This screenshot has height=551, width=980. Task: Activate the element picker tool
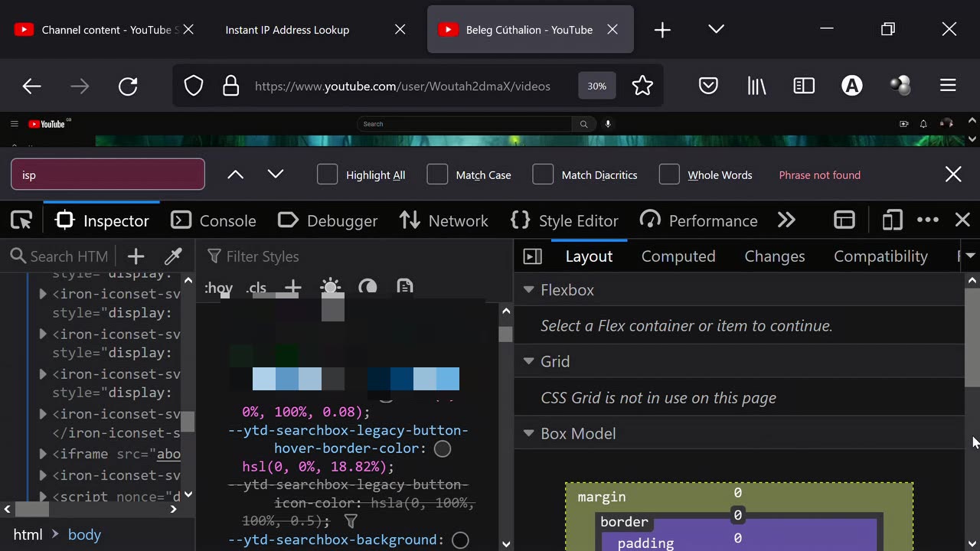coord(21,220)
